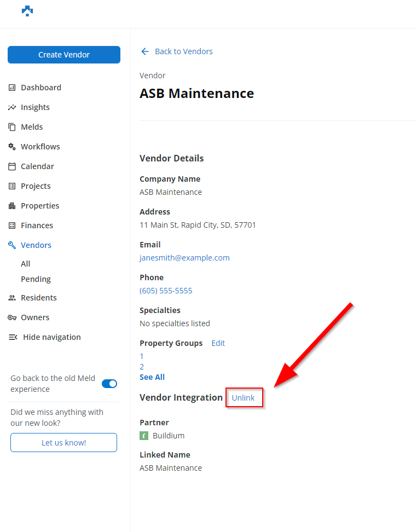Viewport: 417px width, 532px height.
Task: Click the Owners key icon
Action: coord(12,317)
